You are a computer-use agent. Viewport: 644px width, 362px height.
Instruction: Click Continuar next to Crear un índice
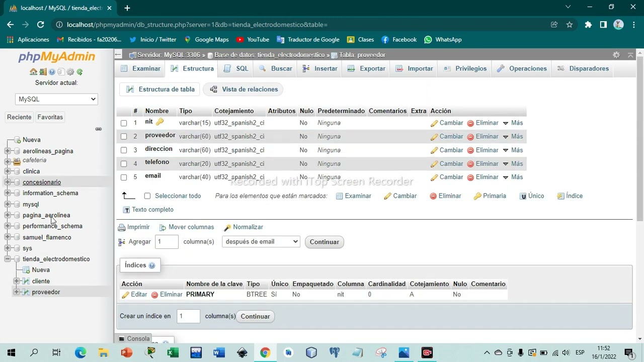click(x=255, y=316)
